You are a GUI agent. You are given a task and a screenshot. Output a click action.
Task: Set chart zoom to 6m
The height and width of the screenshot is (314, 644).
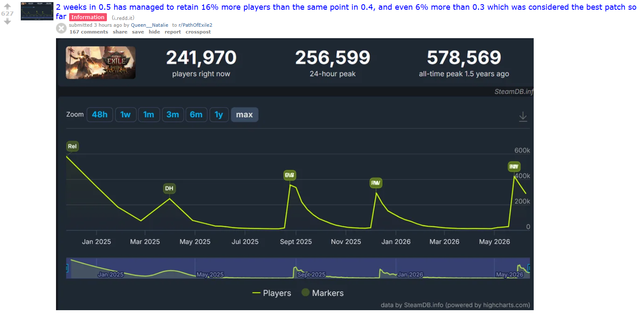coord(196,115)
